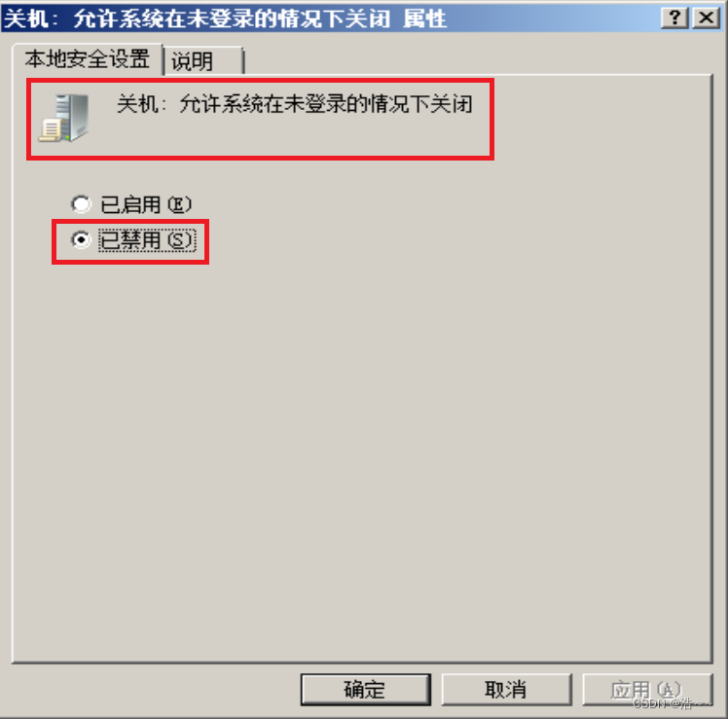Select the 已启用 radio button

coord(81,204)
